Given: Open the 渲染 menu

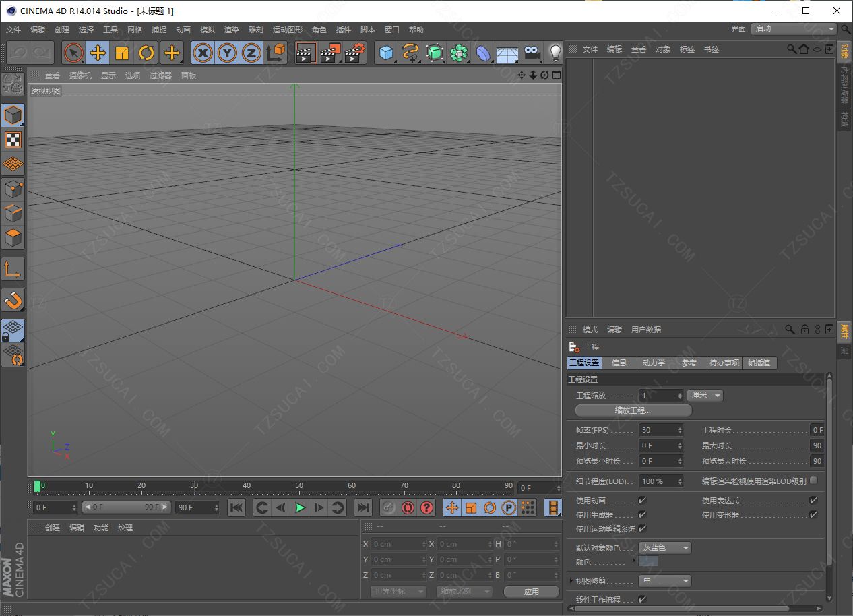Looking at the screenshot, I should [232, 30].
